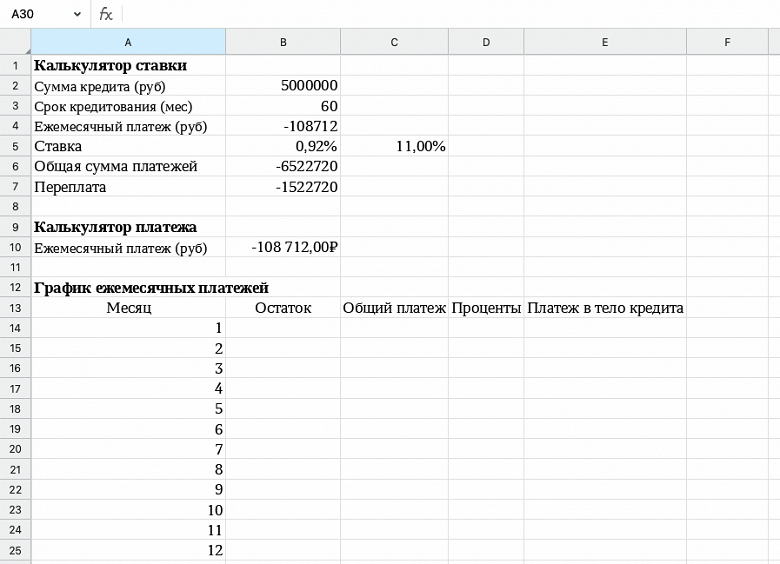Select month 7 cell in row 20

pyautogui.click(x=128, y=449)
